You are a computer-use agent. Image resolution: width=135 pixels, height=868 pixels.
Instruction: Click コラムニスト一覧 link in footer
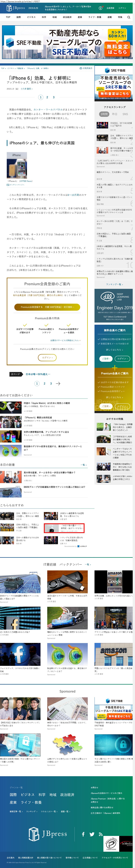tap(49, 811)
